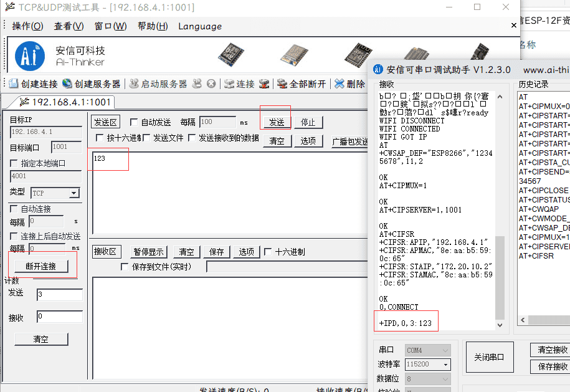
Task: Expand the 波特率 115200 dropdown
Action: point(445,365)
